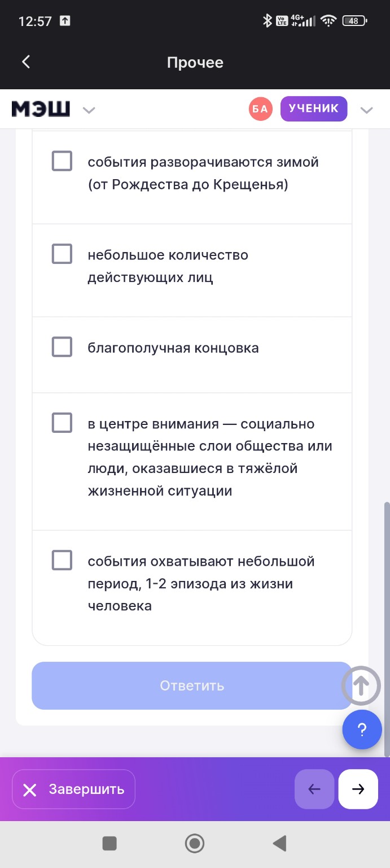
Task: Switch to the УЧЕНИК role
Action: click(x=314, y=108)
